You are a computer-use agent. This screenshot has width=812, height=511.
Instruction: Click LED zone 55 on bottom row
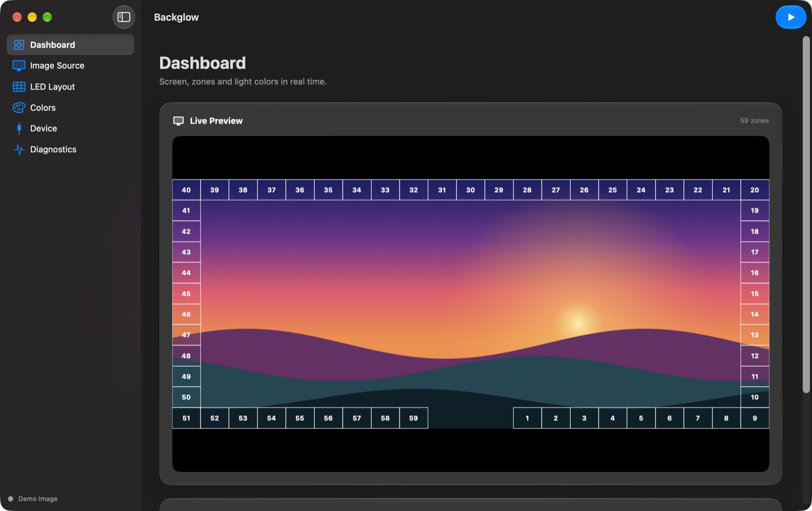click(300, 418)
